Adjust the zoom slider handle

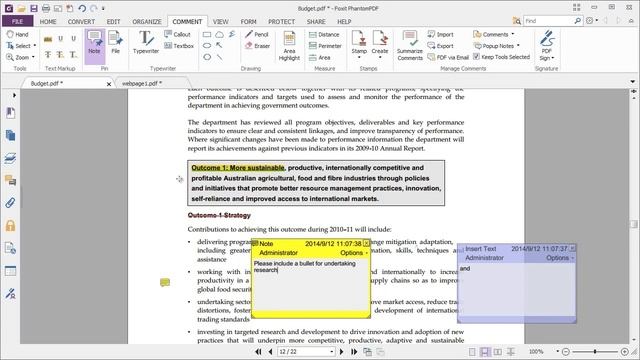595,351
